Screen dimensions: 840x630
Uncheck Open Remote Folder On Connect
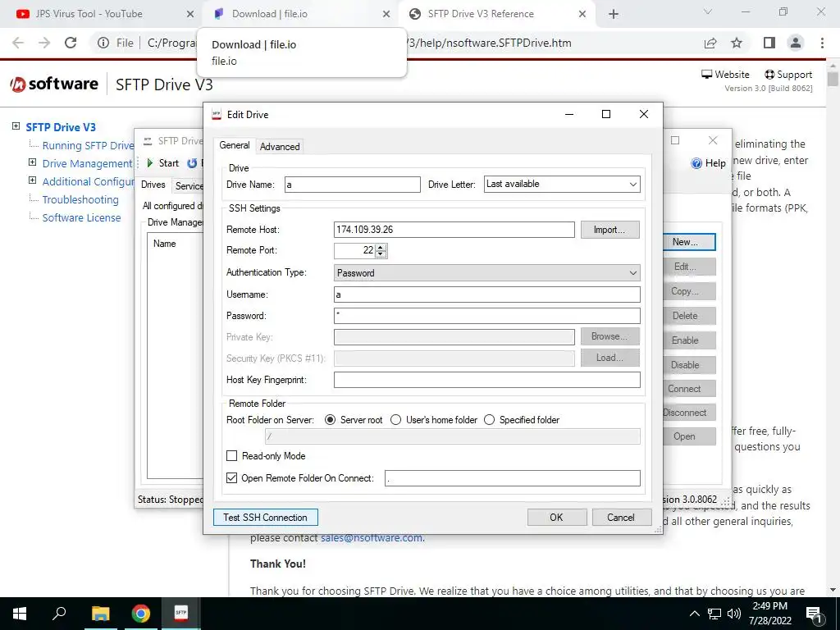(231, 478)
